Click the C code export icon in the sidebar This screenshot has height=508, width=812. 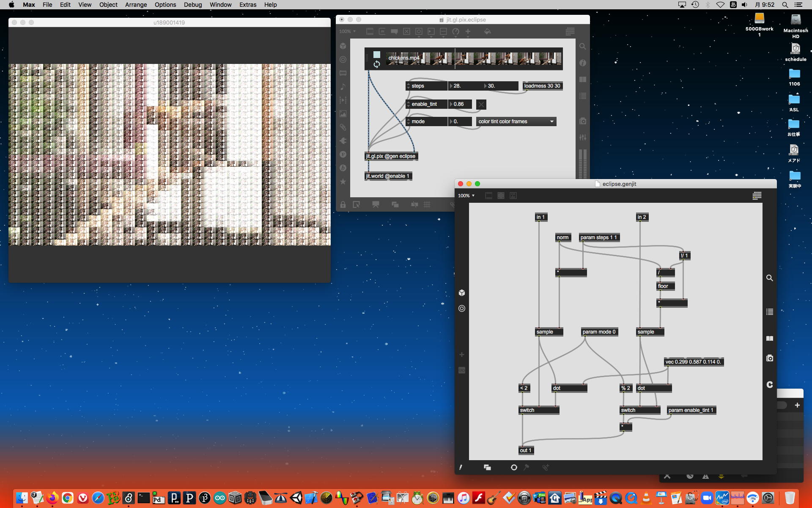(x=769, y=384)
